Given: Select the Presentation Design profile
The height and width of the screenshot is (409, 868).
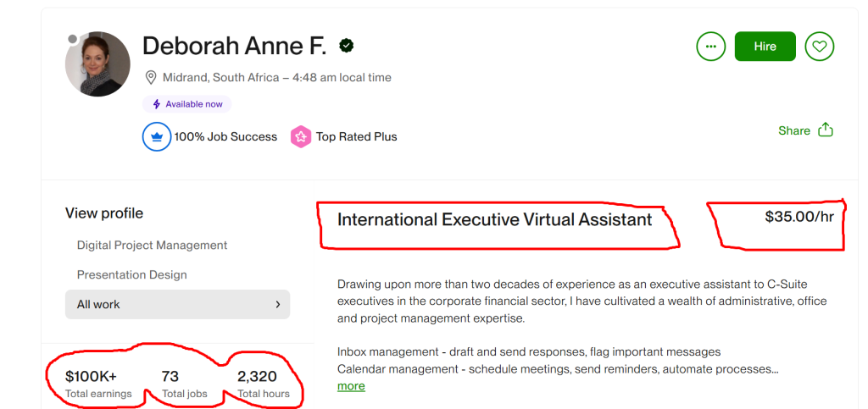Looking at the screenshot, I should point(131,274).
